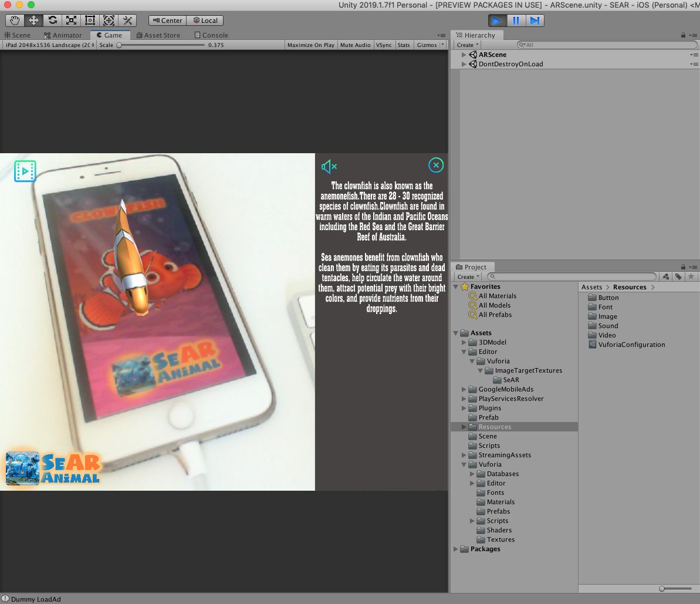Select the Hand tool in toolbar
700x604 pixels.
15,21
